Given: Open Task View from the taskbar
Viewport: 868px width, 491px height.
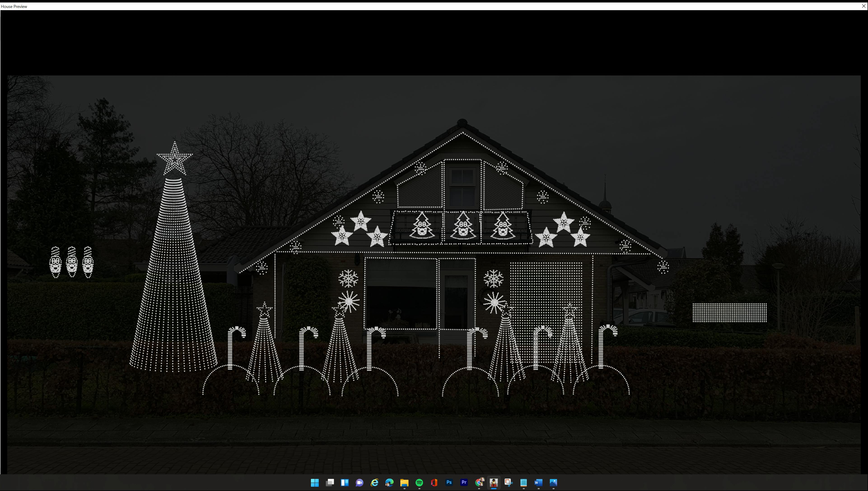Looking at the screenshot, I should [329, 483].
